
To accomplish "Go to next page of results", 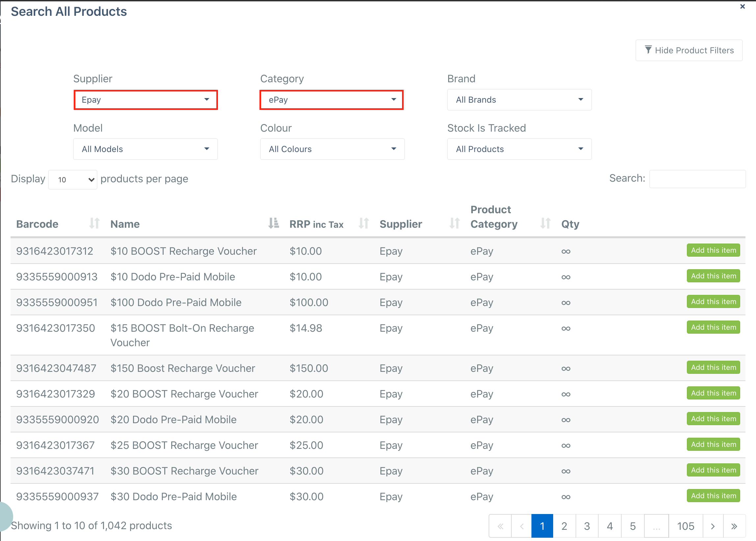I will [x=713, y=526].
